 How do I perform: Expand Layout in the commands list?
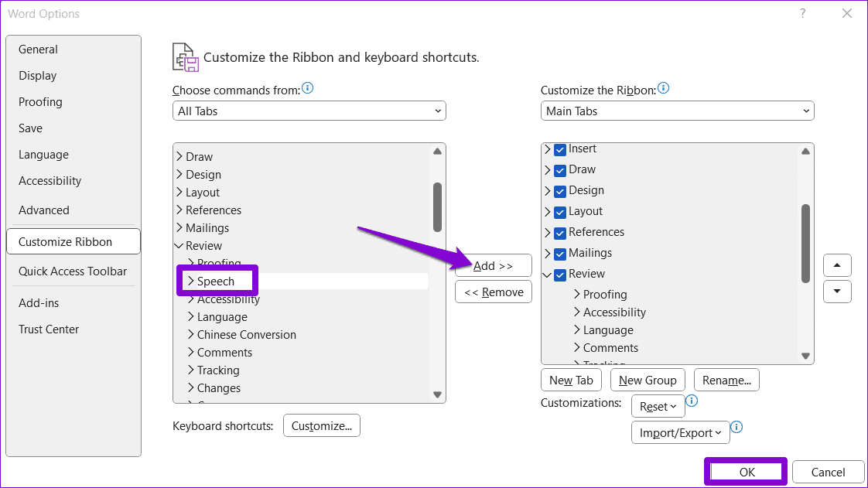click(179, 192)
